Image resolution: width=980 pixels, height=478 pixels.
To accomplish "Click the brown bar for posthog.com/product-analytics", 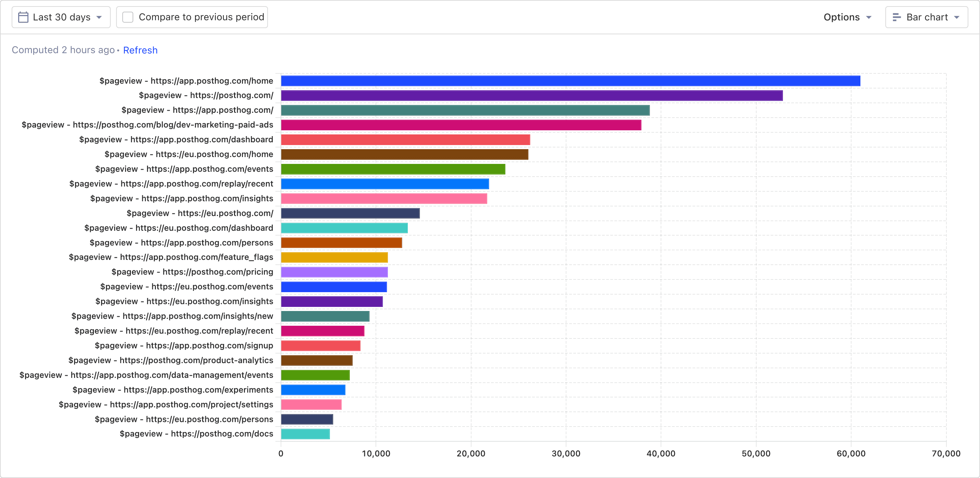I will coord(317,360).
